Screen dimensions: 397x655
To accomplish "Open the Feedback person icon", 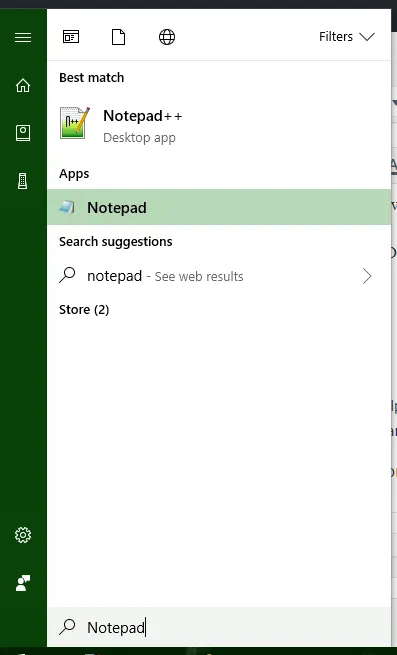I will click(23, 583).
